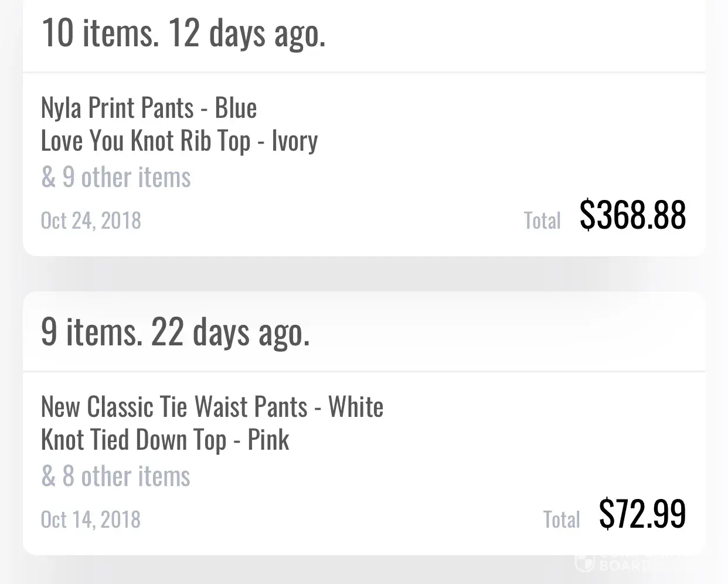The height and width of the screenshot is (584, 728).
Task: Click the Total label beside $368.88
Action: click(542, 221)
